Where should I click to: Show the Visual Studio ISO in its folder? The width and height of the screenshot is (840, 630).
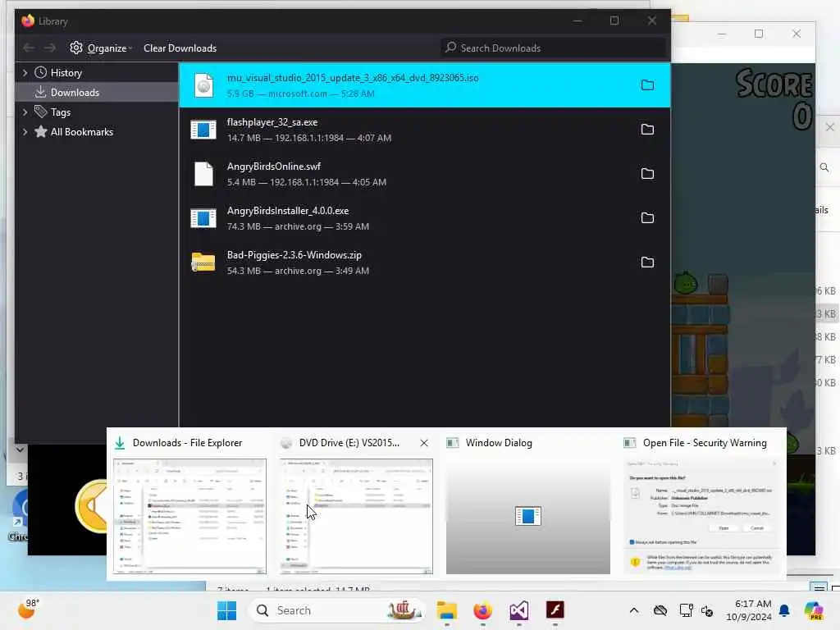pyautogui.click(x=647, y=85)
